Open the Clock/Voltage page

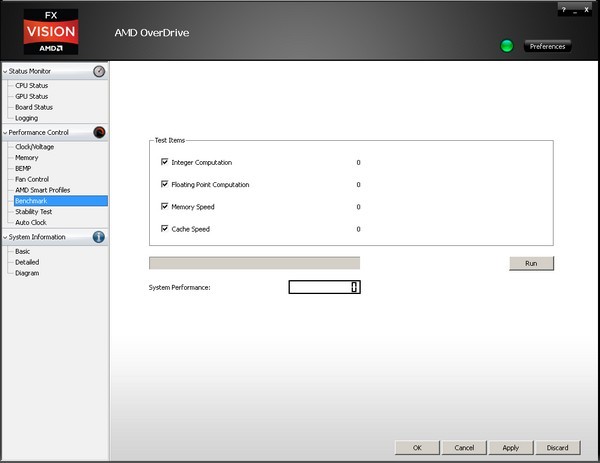click(34, 147)
